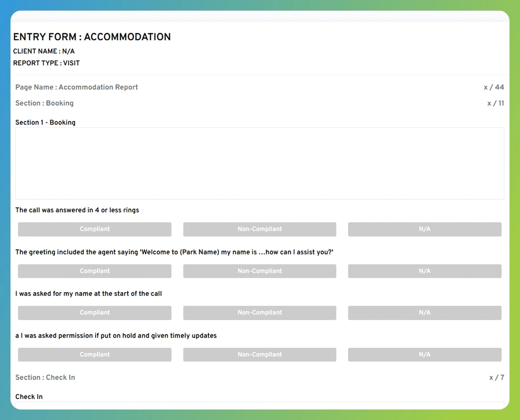Click the Check In text area

click(260, 406)
